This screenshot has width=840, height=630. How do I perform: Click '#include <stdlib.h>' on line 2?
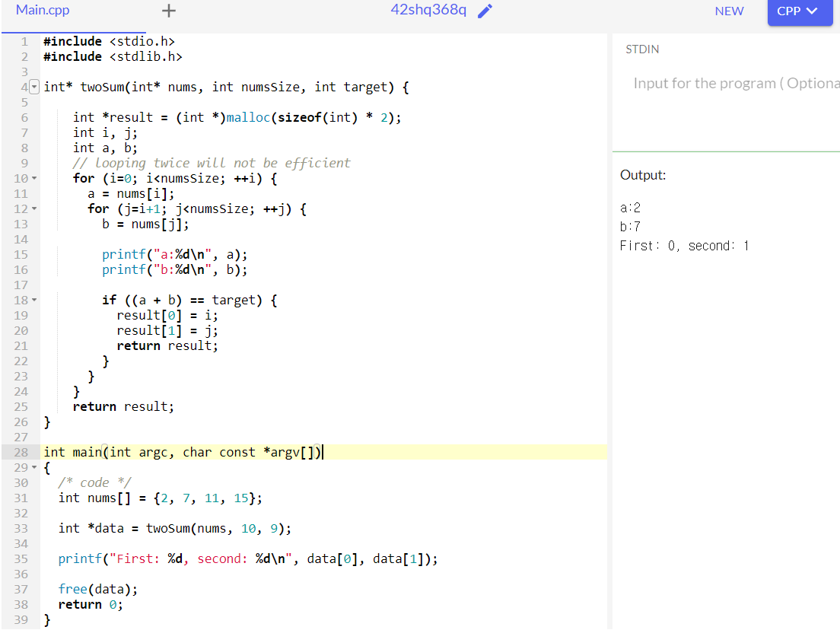(x=113, y=57)
